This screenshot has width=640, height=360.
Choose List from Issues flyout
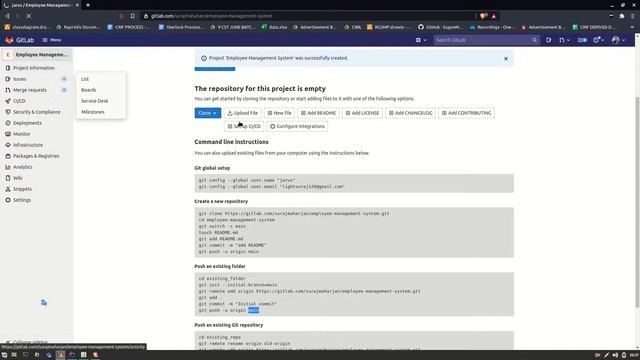coord(85,79)
